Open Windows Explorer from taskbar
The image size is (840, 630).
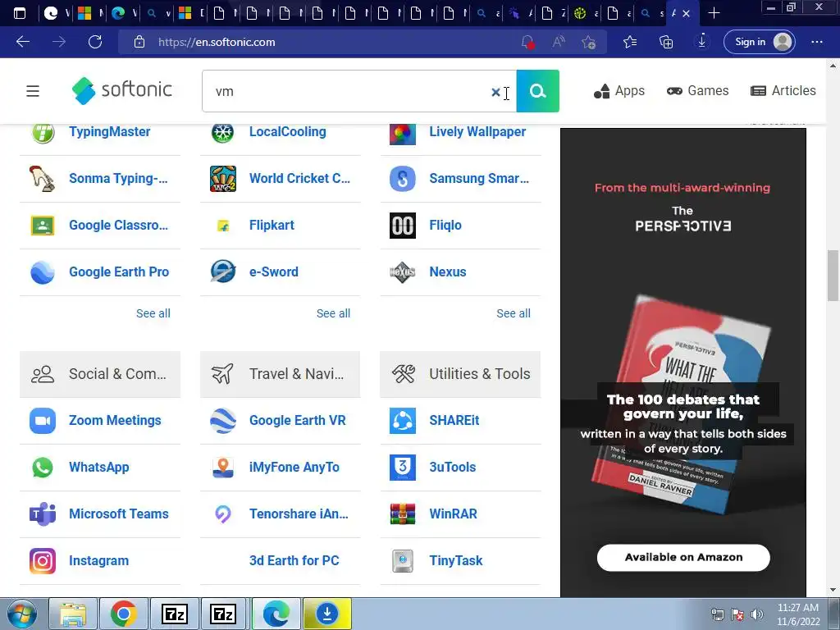pyautogui.click(x=73, y=614)
